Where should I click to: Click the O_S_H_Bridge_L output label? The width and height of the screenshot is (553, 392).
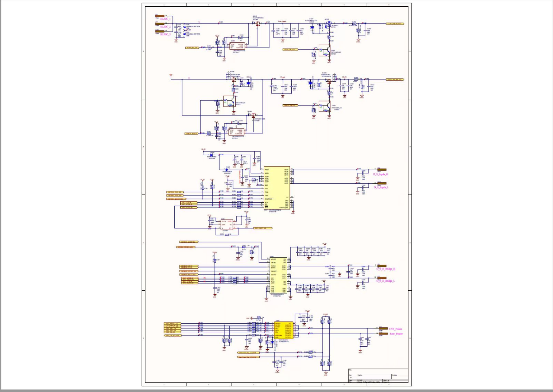pos(385,281)
